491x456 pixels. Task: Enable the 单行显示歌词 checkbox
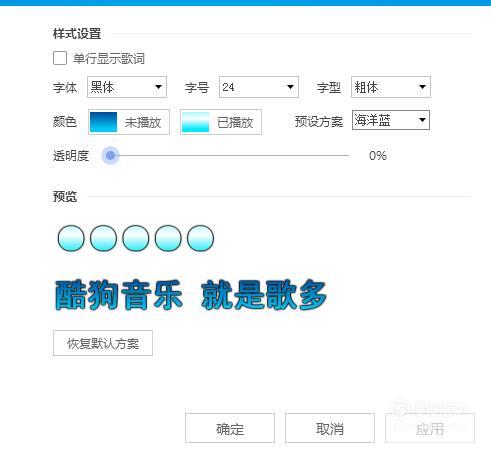click(x=60, y=58)
